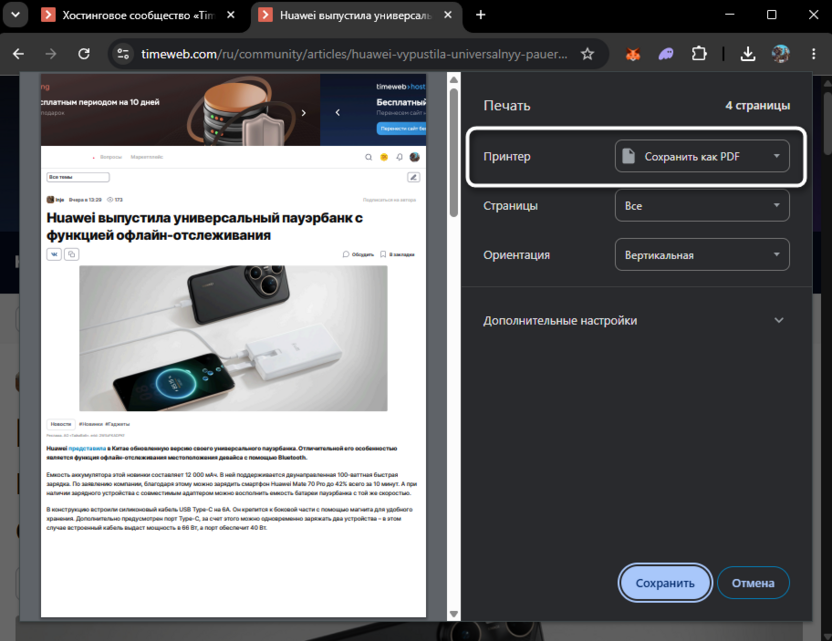Open the tab search dropdown arrow
The height and width of the screenshot is (641, 832).
(x=15, y=15)
